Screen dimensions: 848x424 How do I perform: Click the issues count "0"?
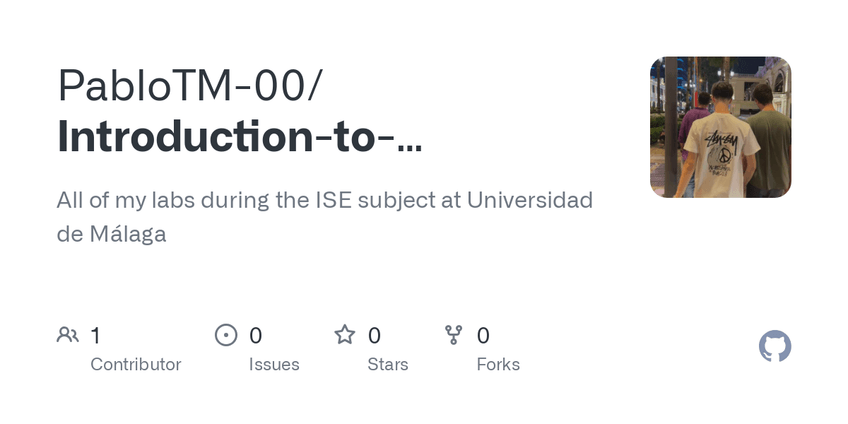[256, 335]
